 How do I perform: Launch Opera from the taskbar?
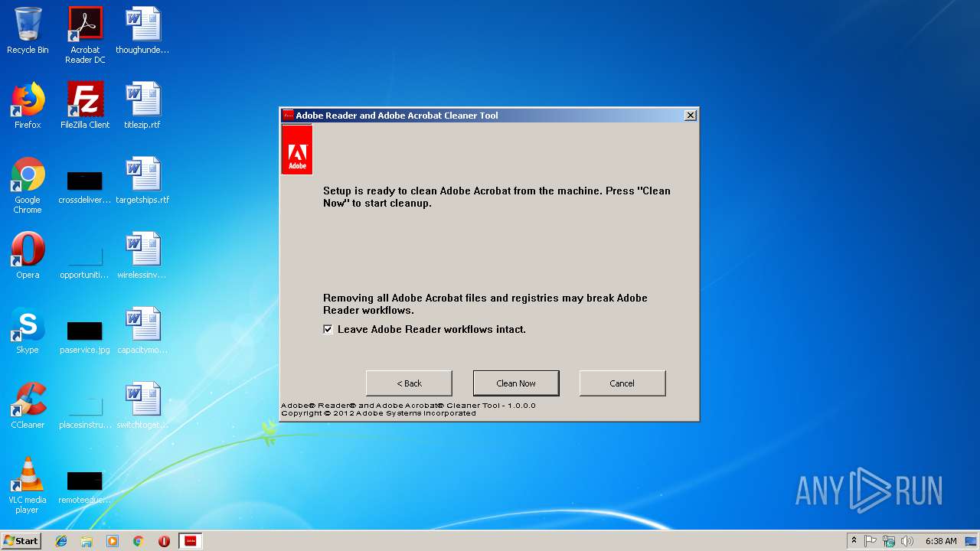tap(164, 541)
